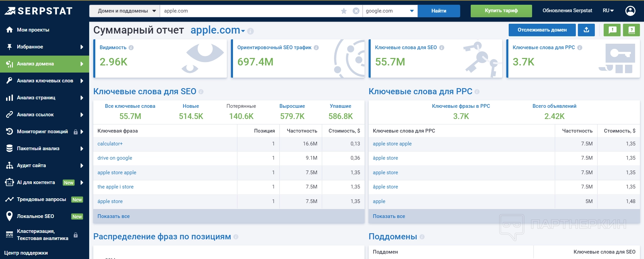Image resolution: width=644 pixels, height=259 pixels.
Task: Click the key icon for Анализ ключевых слов
Action: click(9, 81)
